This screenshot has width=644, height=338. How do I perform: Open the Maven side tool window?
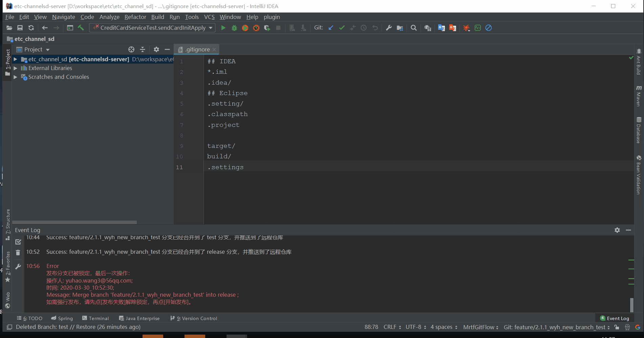(x=639, y=95)
